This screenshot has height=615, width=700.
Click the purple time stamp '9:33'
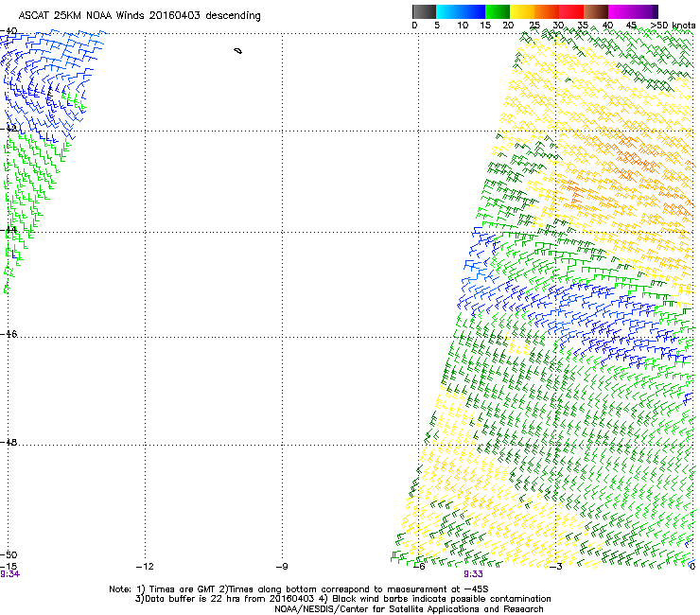[473, 574]
